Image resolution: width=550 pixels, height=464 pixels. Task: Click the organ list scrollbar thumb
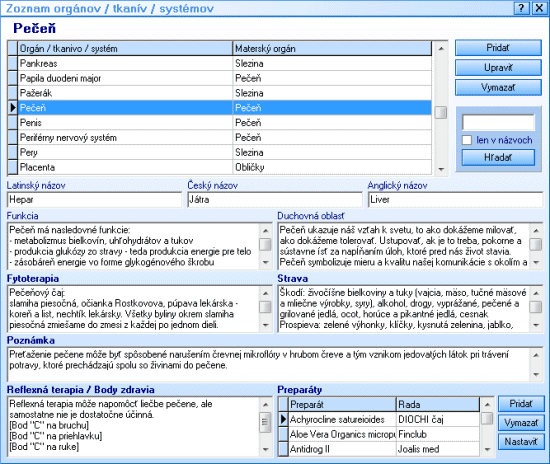[x=441, y=112]
